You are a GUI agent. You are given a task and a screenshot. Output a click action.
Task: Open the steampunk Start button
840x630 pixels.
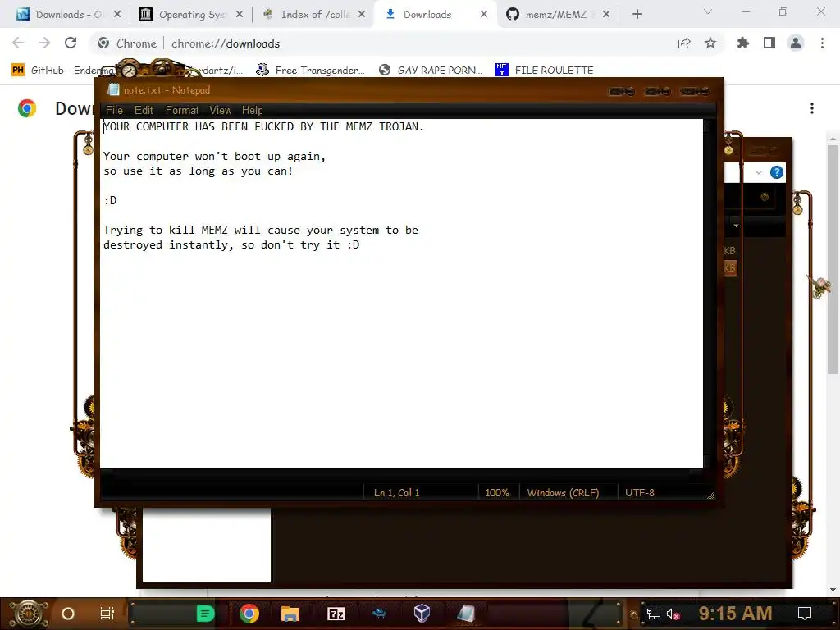(x=29, y=614)
